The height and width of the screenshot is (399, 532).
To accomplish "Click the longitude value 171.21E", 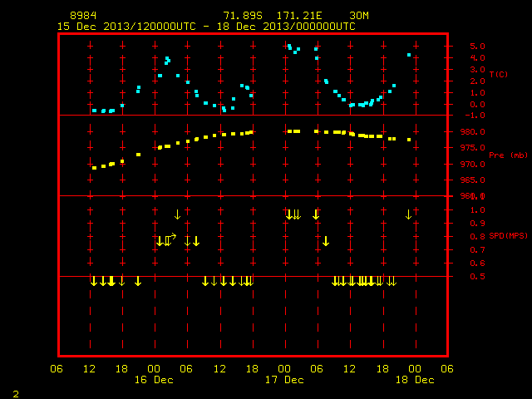I will tap(299, 16).
